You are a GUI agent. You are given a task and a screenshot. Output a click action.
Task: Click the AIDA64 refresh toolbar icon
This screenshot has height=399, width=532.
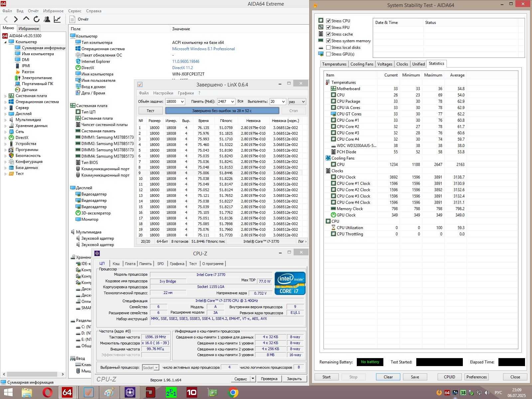point(37,19)
